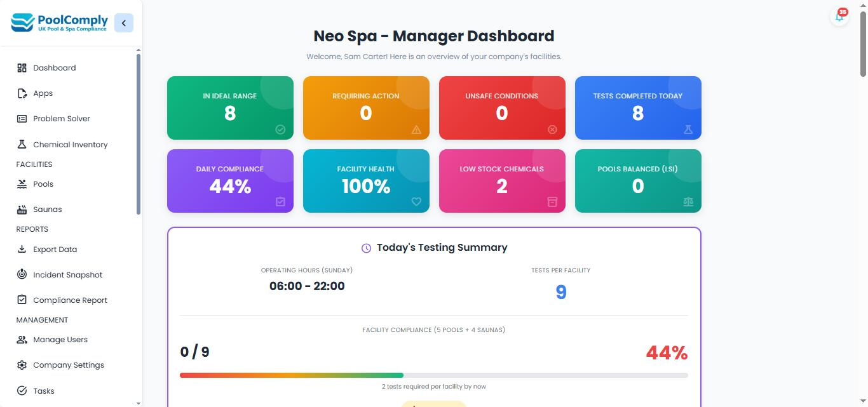Screen dimensions: 868x407
Task: Click the Chemical Inventory flask icon
Action: [22, 145]
